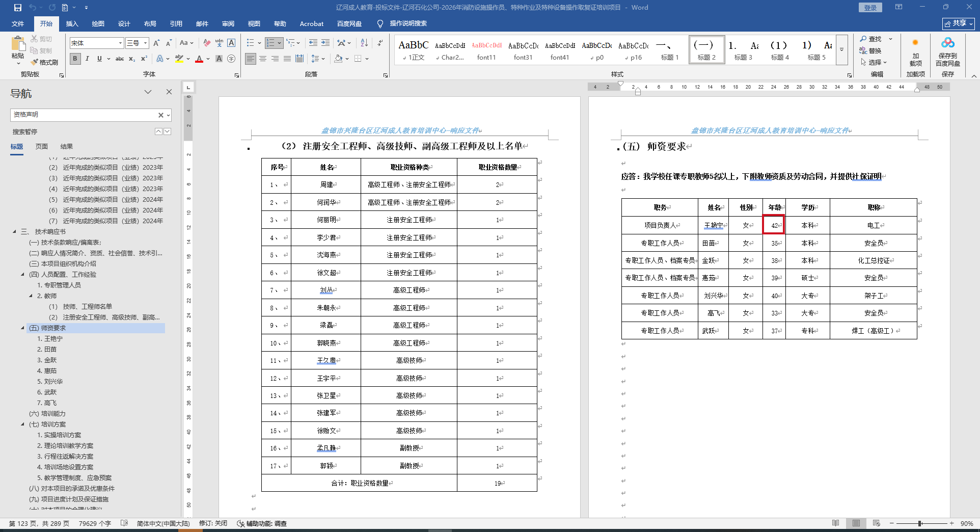Decrease font size with shrink-font icon

169,43
